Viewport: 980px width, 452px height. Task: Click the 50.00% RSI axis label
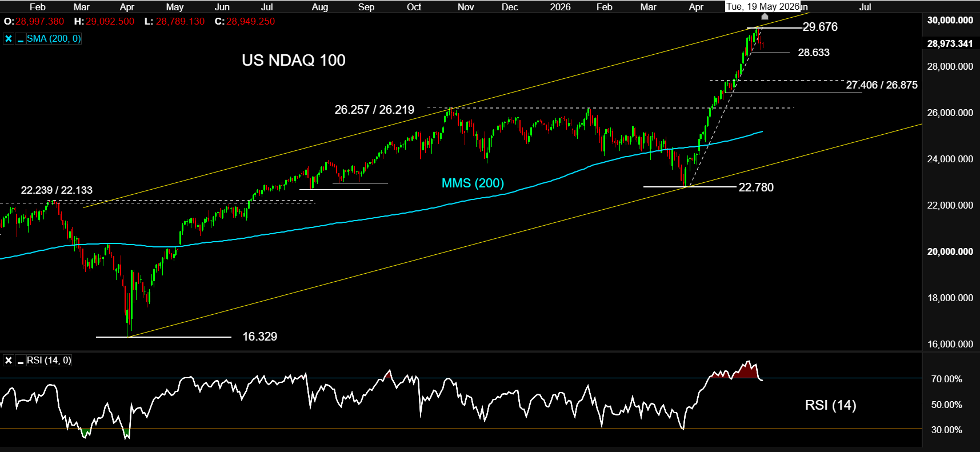(946, 405)
